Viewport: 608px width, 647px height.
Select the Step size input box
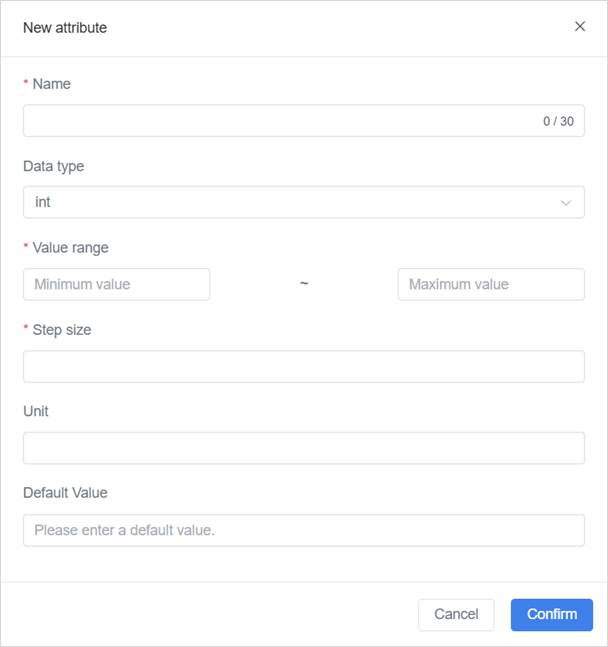(x=303, y=366)
